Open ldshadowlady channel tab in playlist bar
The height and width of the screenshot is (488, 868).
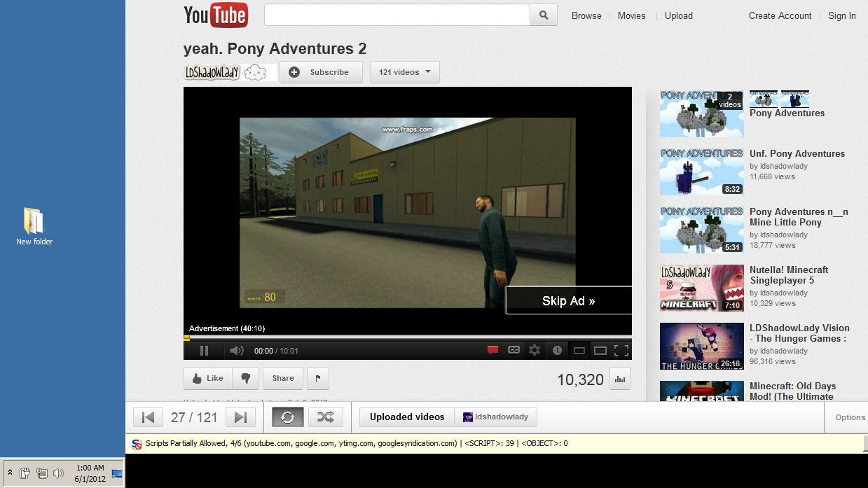click(496, 417)
